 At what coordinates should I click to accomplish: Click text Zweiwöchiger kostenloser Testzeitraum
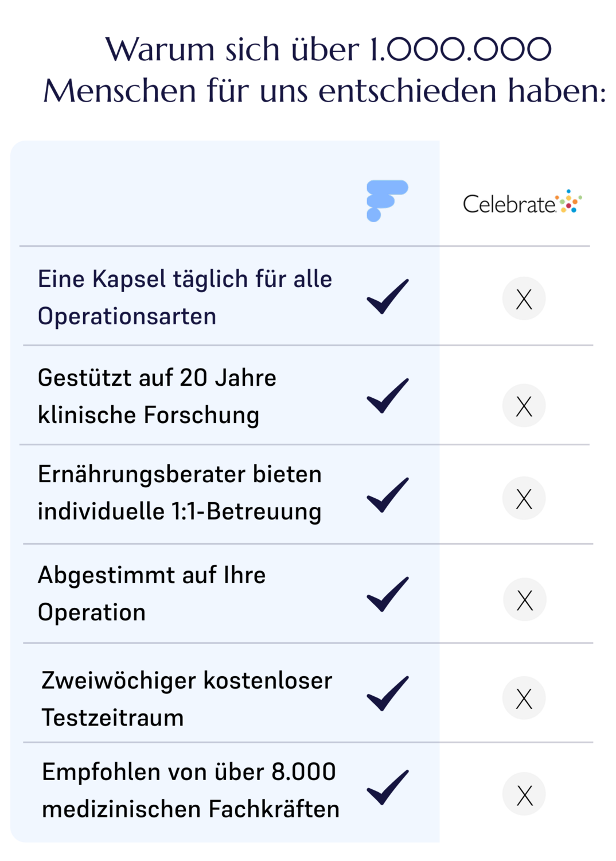click(186, 699)
